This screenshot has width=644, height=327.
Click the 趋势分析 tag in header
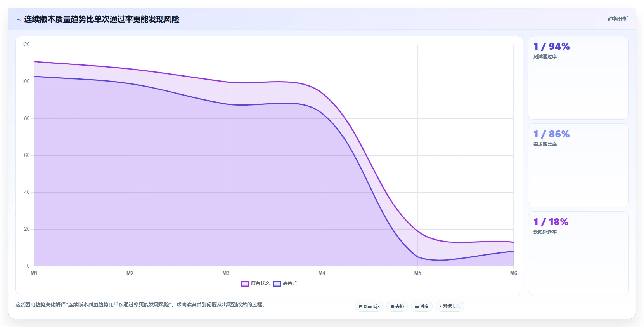[618, 19]
